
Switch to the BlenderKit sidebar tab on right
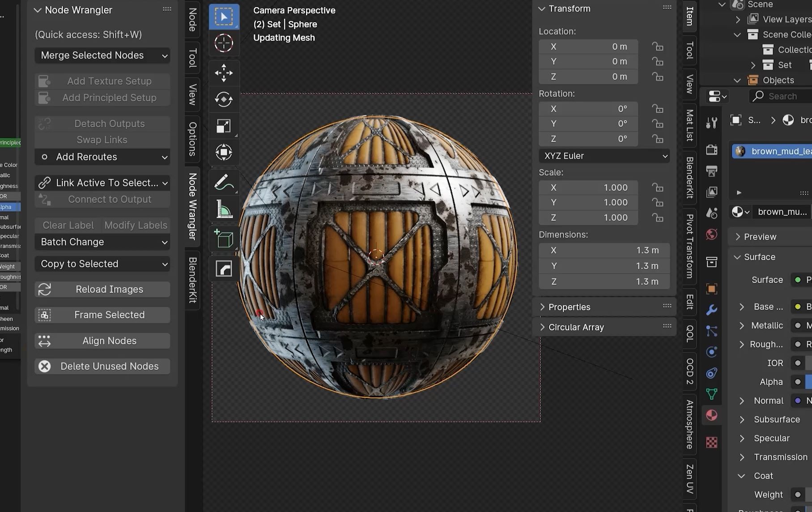point(689,178)
